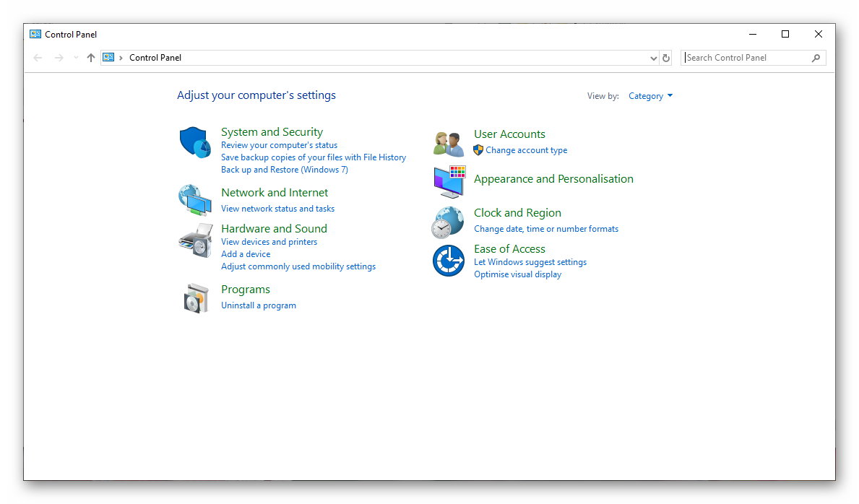Open View devices and printers

pos(269,242)
